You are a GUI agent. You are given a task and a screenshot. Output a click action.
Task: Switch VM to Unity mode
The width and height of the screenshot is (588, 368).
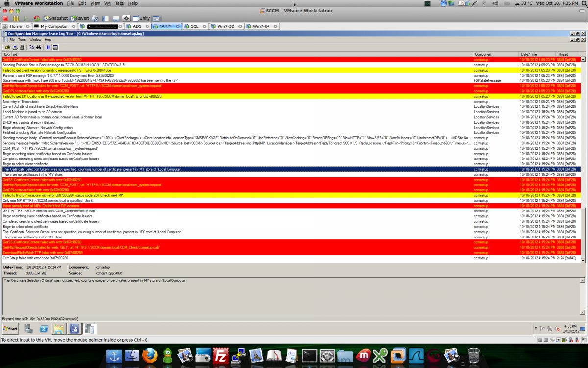point(142,18)
